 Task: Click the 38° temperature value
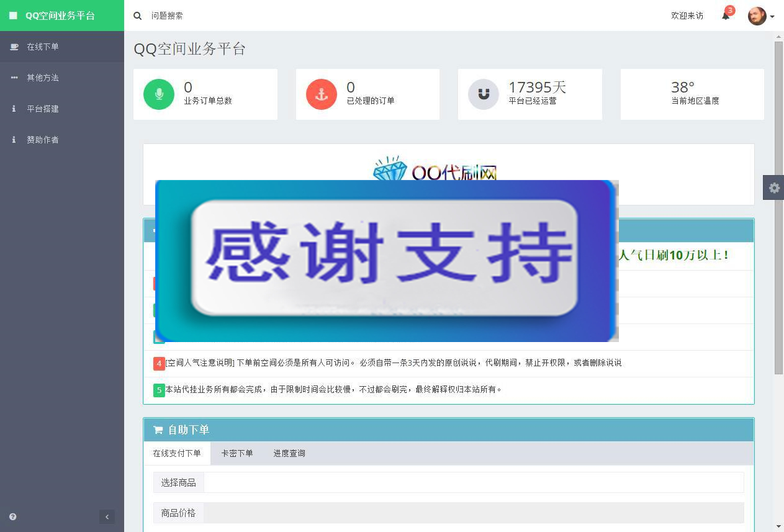(x=683, y=88)
